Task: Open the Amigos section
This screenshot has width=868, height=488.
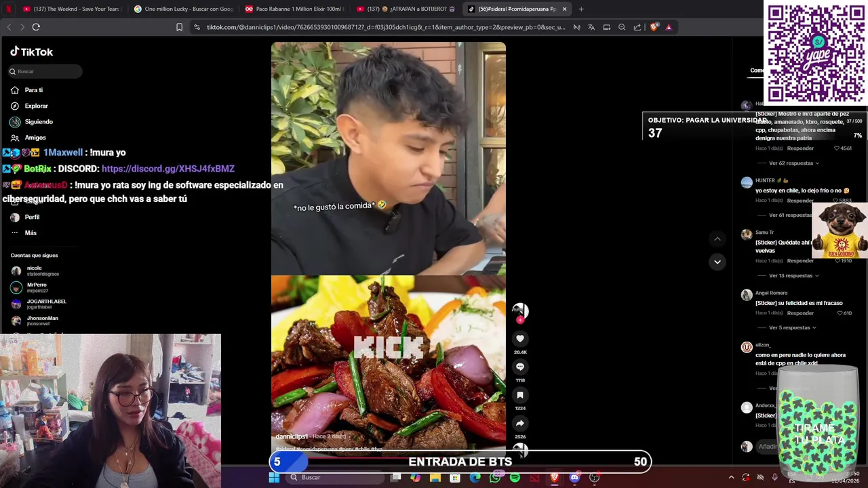Action: point(28,138)
